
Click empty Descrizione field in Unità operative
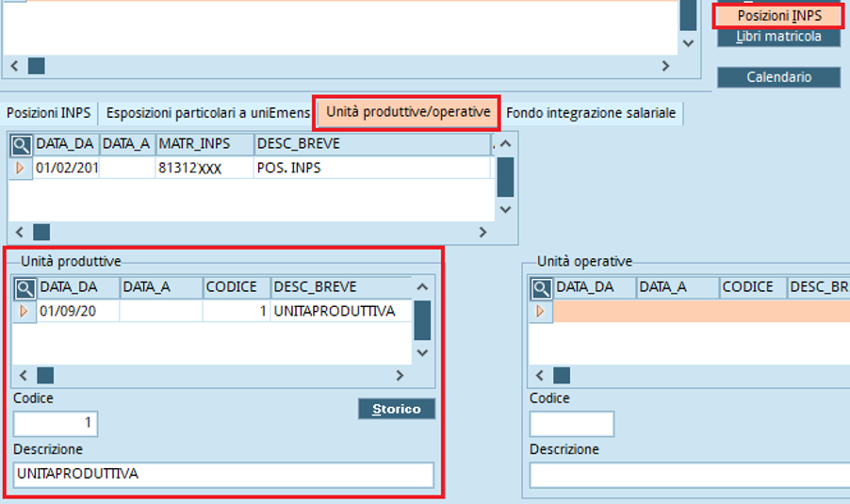coord(690,476)
